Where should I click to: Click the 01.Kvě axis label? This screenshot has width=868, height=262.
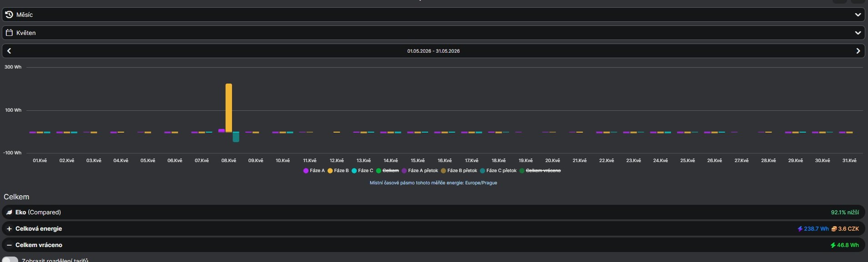pyautogui.click(x=40, y=161)
